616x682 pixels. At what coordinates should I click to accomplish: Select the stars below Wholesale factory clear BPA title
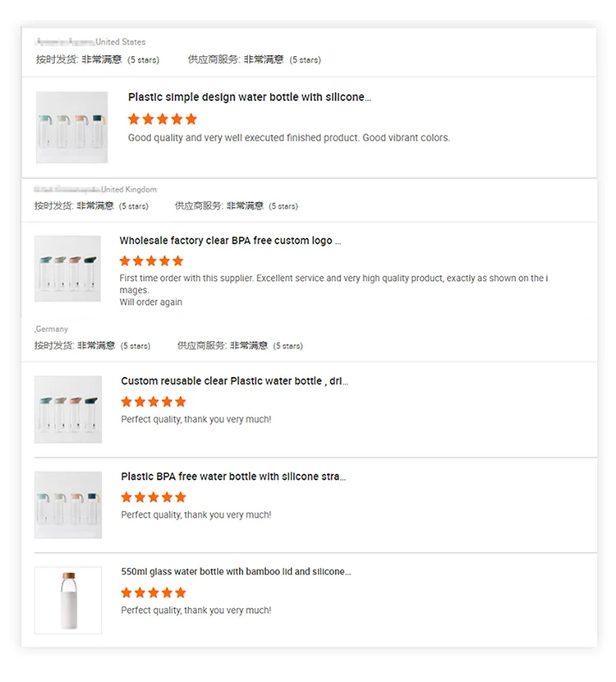[x=151, y=261]
